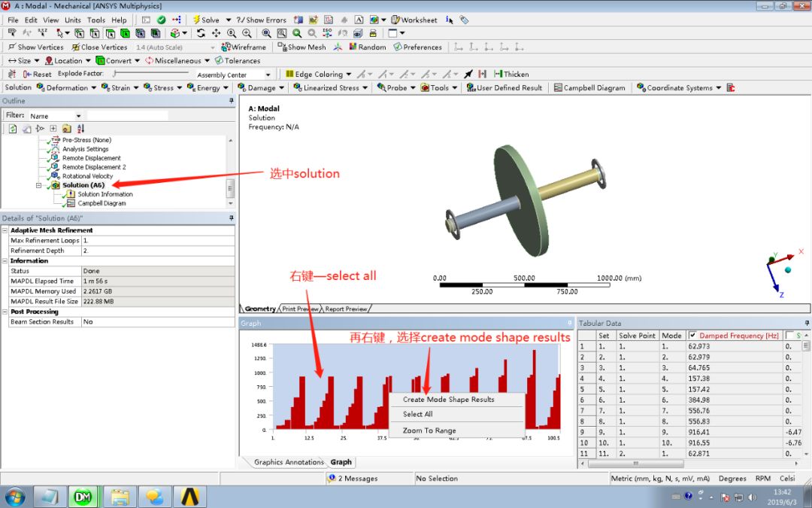This screenshot has height=508, width=812.
Task: Open the Campbell Diagram tool
Action: 591,87
